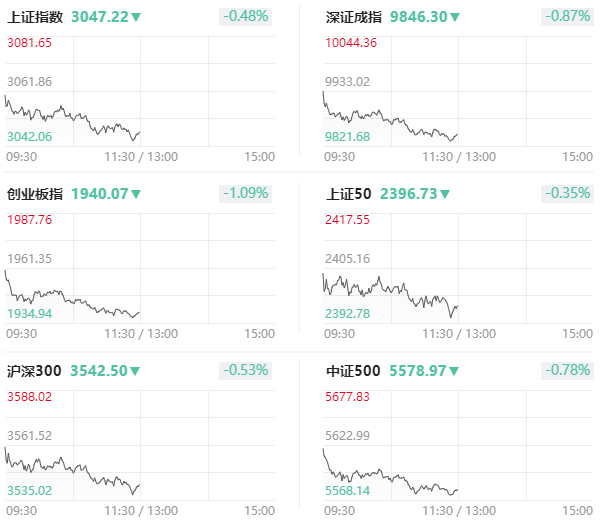Click the -1.09% change badge
Image resolution: width=611 pixels, height=523 pixels.
pos(245,194)
